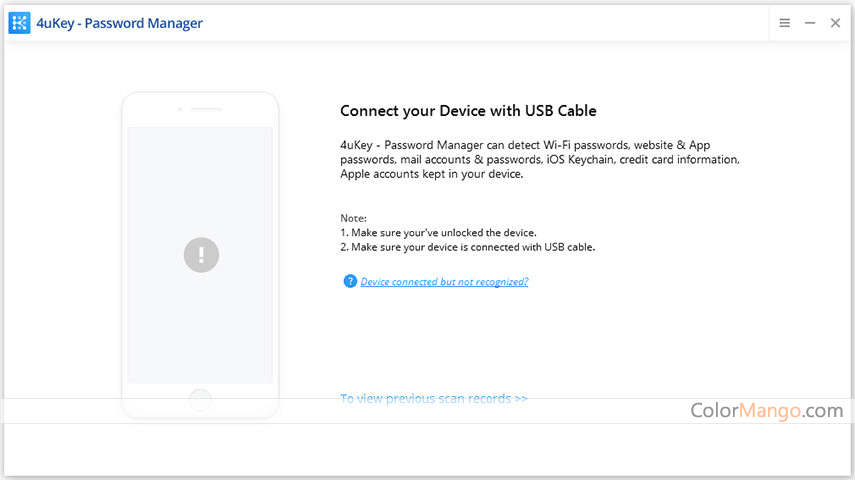Click the description paragraph about Wi-Fi passwords
This screenshot has height=480, width=855.
tap(540, 159)
